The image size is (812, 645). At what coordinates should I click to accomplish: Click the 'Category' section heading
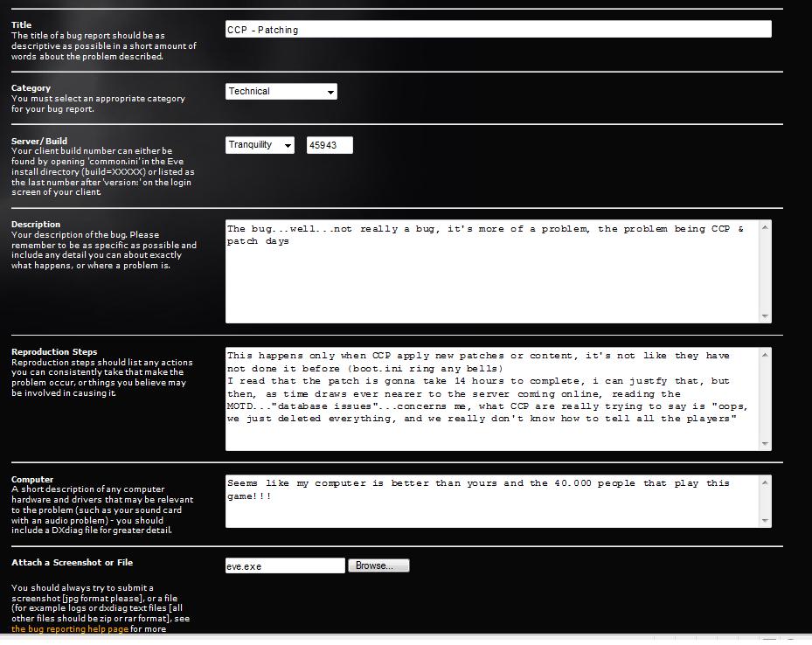click(31, 88)
